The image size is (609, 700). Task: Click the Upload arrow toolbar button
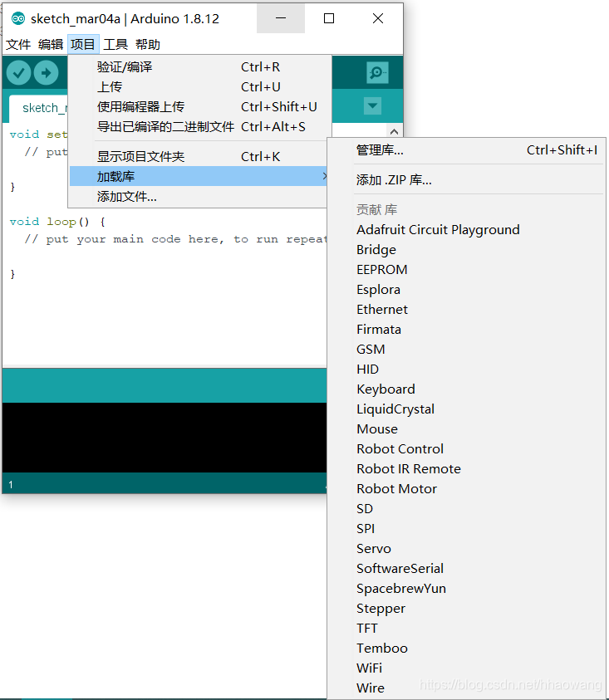[46, 73]
